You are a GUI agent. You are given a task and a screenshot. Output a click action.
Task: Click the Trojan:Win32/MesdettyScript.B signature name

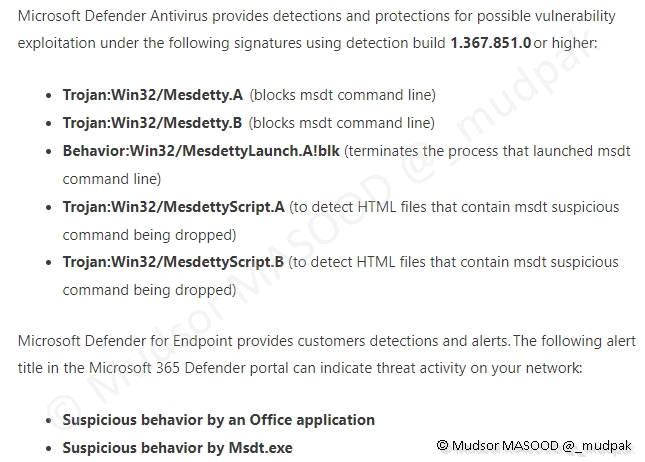coord(173,262)
